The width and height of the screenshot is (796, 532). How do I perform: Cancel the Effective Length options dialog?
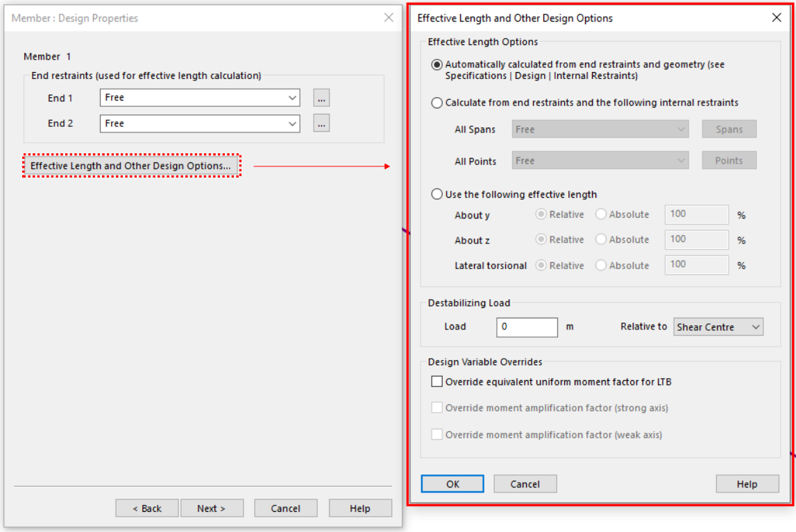(525, 484)
